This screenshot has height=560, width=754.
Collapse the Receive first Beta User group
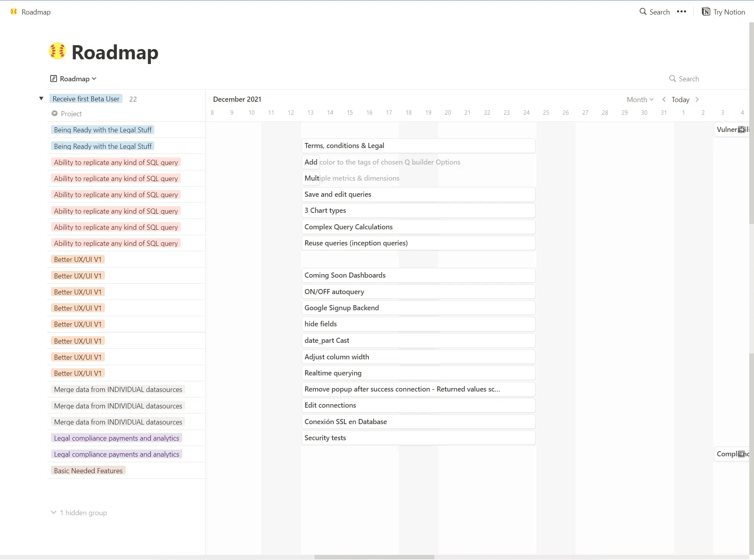click(x=41, y=99)
